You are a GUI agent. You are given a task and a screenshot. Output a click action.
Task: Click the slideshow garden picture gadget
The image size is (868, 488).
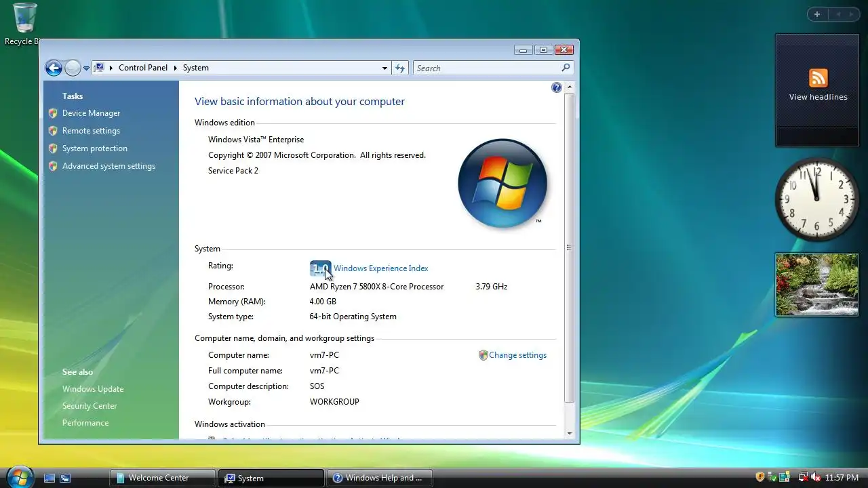tap(817, 285)
